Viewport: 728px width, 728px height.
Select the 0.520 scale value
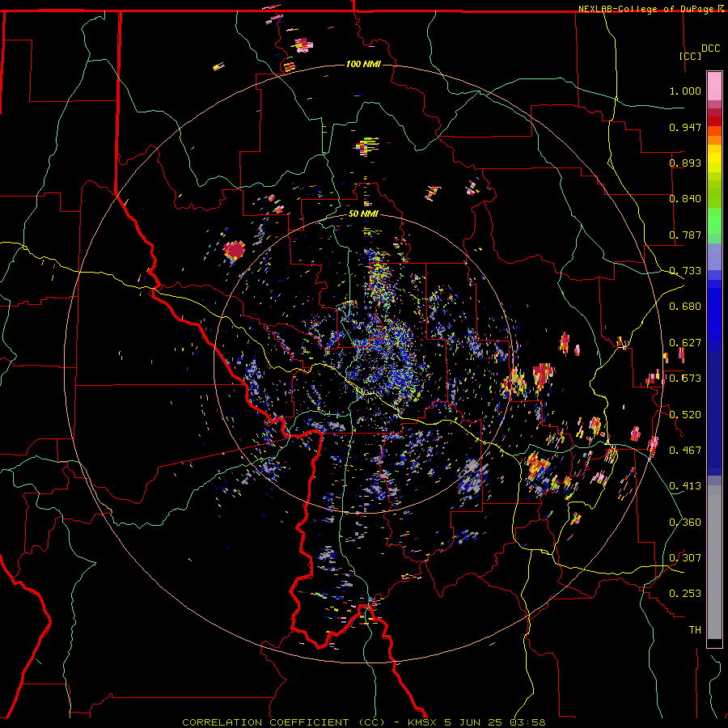pos(685,415)
